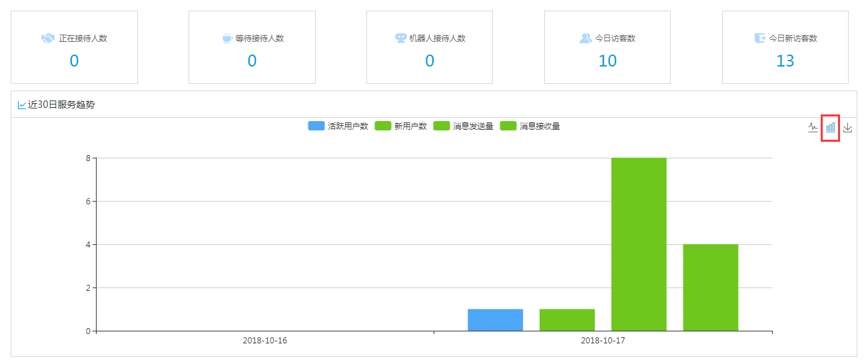The width and height of the screenshot is (868, 364).
Task: Select the tallest green bar reaching 8
Action: click(638, 244)
